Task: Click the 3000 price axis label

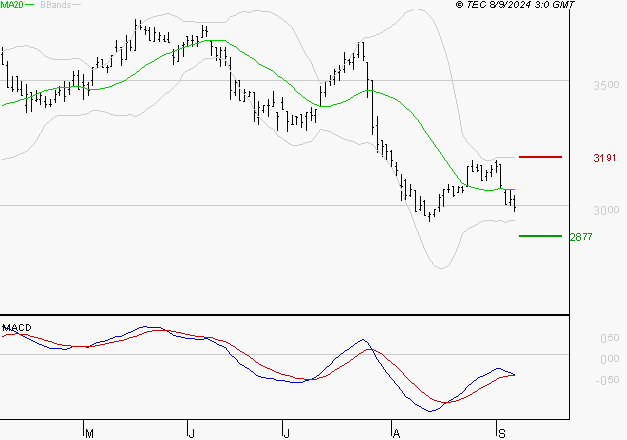Action: (x=606, y=210)
